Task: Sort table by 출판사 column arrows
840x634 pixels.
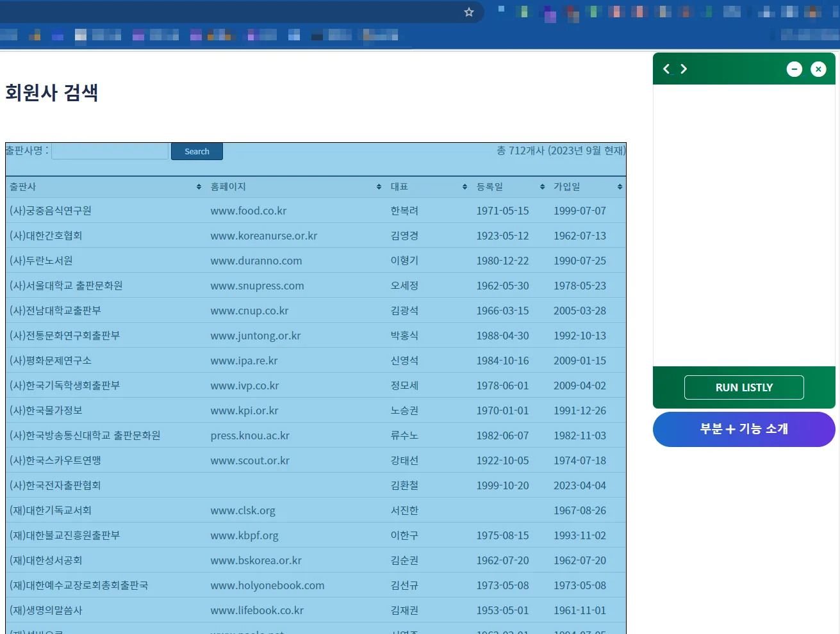Action: pyautogui.click(x=199, y=187)
